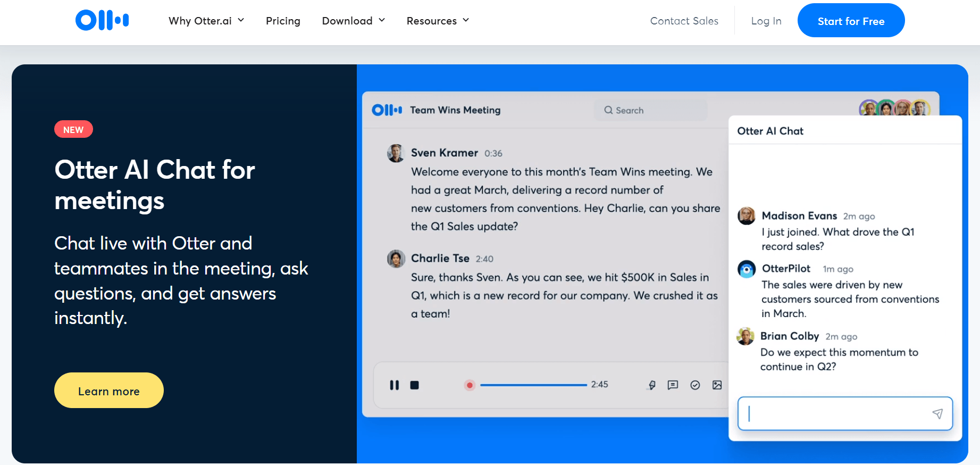
Task: Click the checkmark circle icon in the recording bar
Action: (x=695, y=385)
